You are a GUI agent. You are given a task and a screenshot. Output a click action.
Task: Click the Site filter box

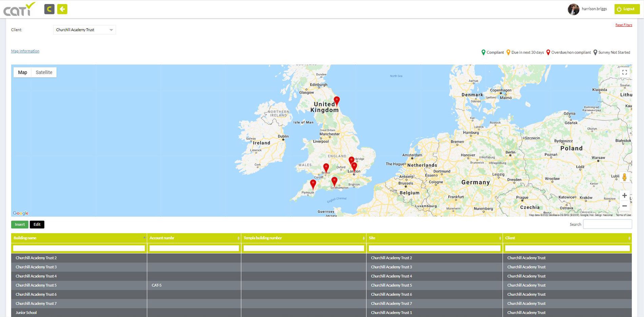(435, 248)
